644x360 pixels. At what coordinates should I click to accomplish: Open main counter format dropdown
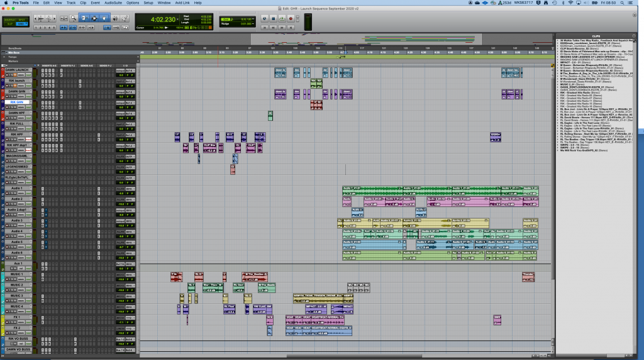[x=178, y=20]
